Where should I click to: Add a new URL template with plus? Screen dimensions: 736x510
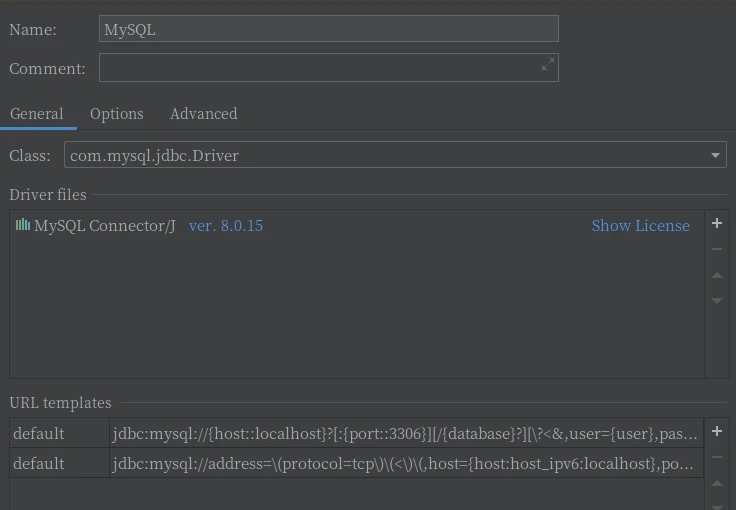(716, 432)
